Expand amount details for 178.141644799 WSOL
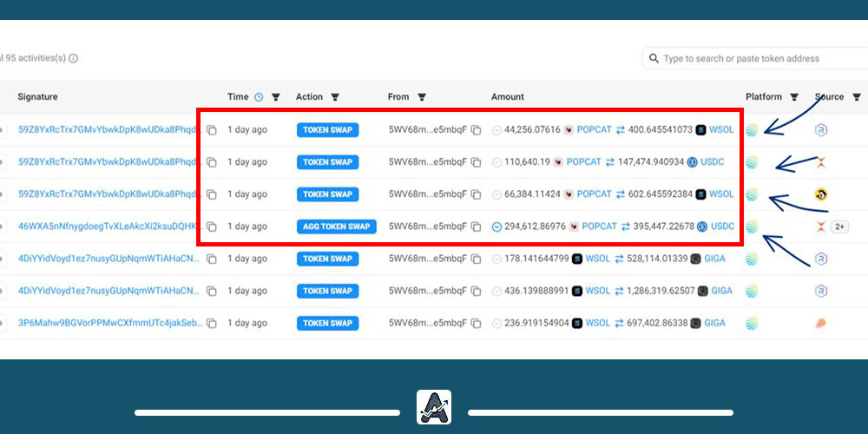This screenshot has height=434, width=868. tap(496, 259)
